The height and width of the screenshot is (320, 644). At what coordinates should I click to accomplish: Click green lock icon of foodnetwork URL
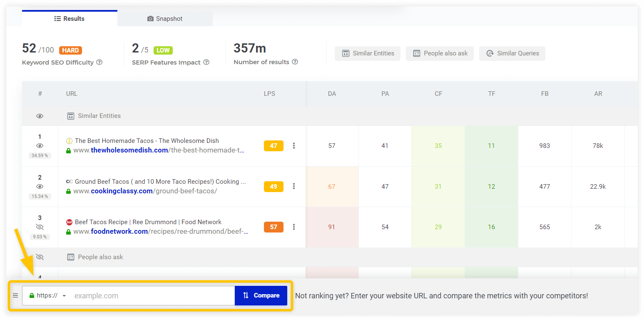(69, 232)
